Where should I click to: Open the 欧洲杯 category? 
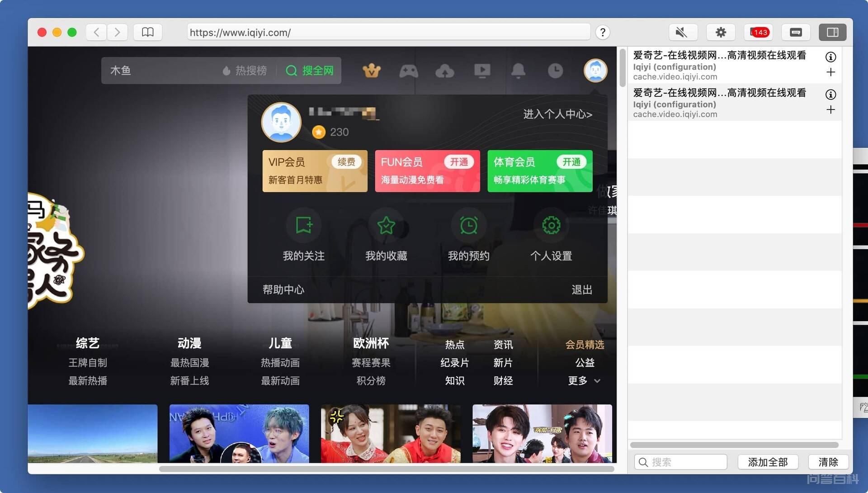[371, 343]
